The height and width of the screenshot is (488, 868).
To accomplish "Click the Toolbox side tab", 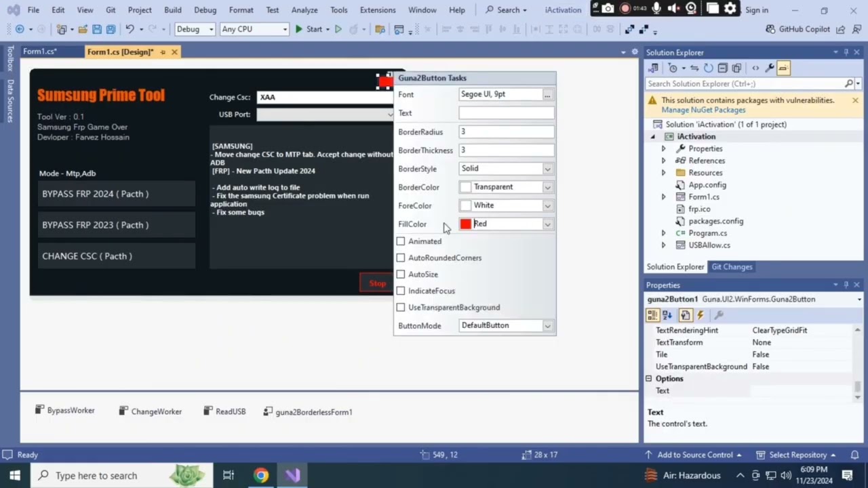I will tap(10, 58).
